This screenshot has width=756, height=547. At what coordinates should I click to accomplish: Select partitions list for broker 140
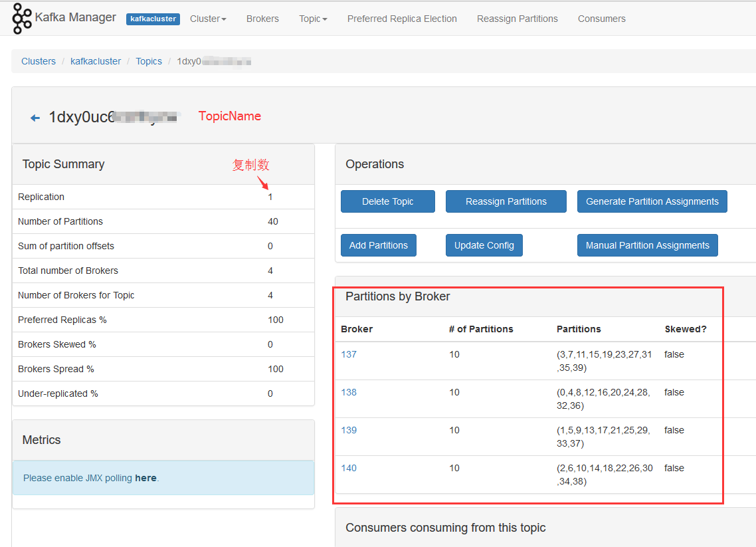click(x=605, y=475)
